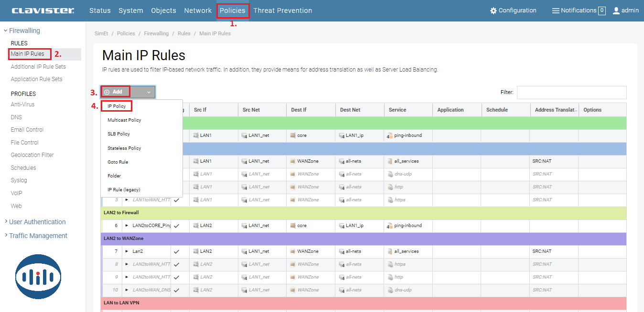Click the Clavister logo
Viewport: 644px width, 312px height.
pyautogui.click(x=43, y=10)
